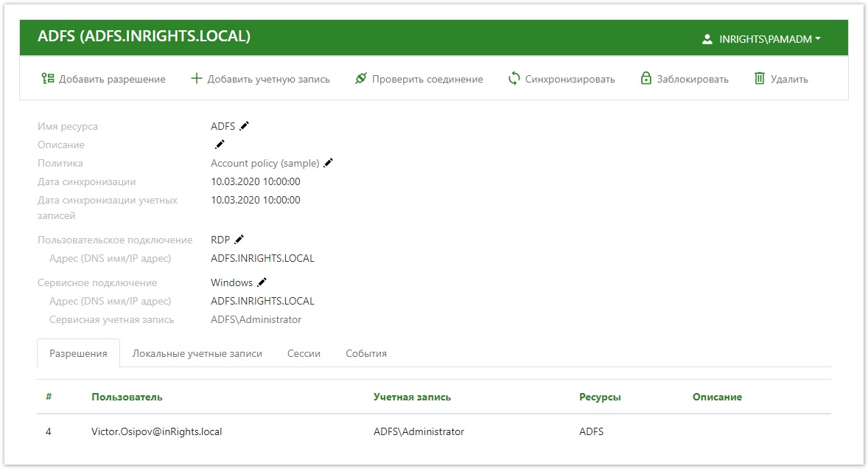This screenshot has height=469, width=868.
Task: Click ADFS.INRIGHTS.LOCAL address under RDP
Action: [x=262, y=259]
